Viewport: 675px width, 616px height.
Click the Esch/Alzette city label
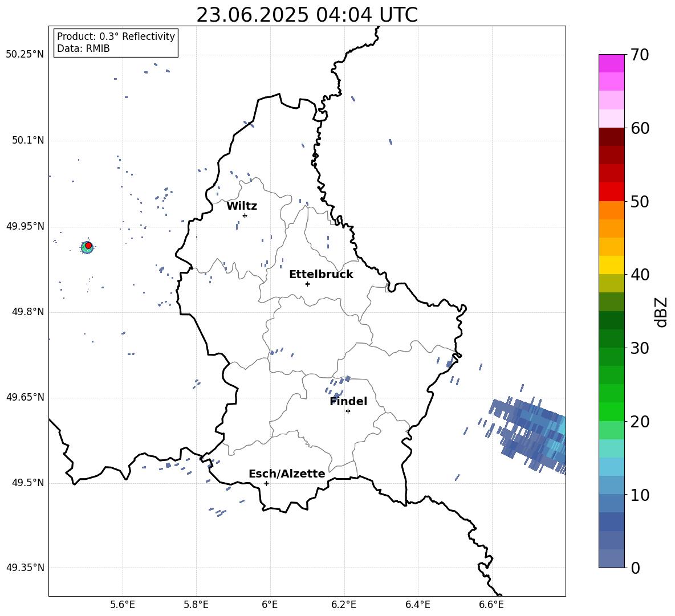tap(287, 474)
